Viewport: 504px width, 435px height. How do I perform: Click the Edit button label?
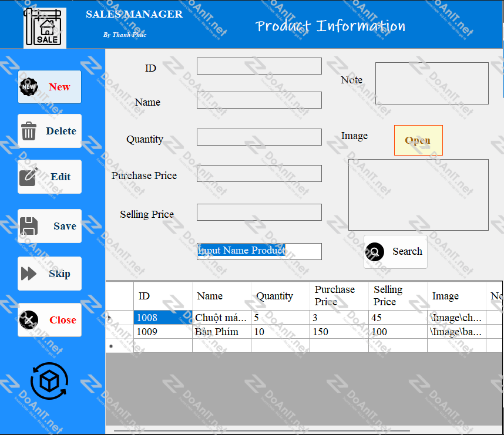61,177
